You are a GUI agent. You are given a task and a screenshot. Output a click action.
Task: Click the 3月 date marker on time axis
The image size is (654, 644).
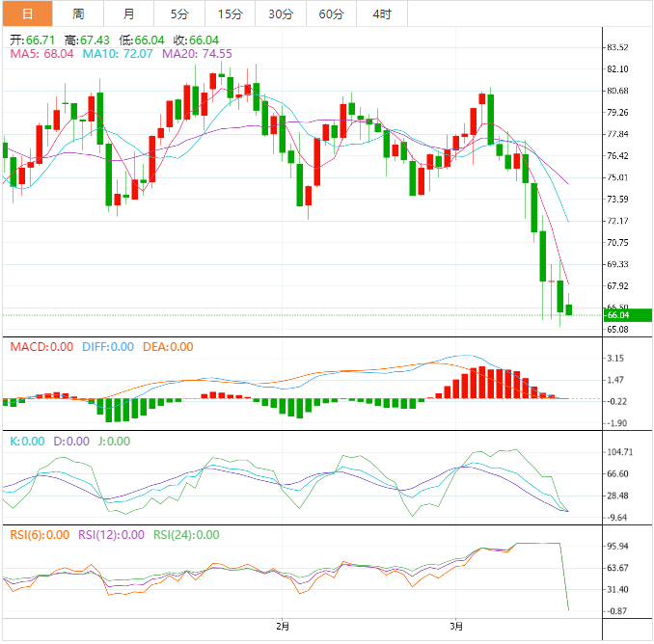[x=456, y=628]
